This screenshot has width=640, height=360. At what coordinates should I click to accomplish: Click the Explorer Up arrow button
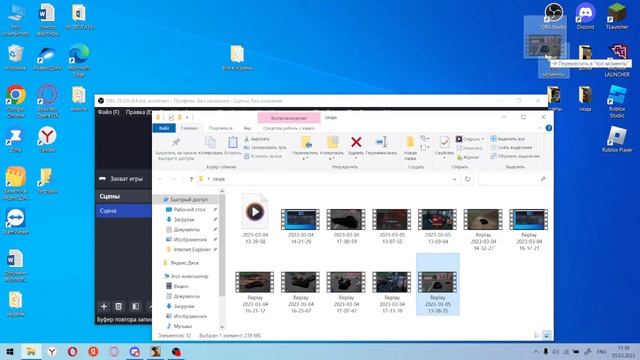point(191,179)
